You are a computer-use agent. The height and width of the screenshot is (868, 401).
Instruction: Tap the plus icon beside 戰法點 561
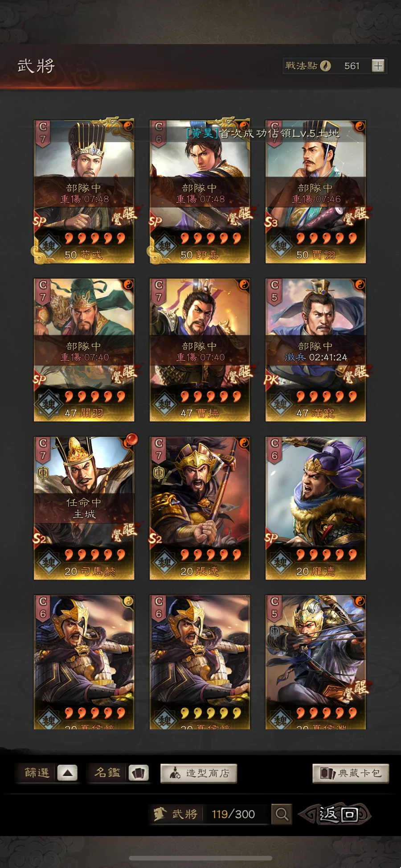[378, 66]
